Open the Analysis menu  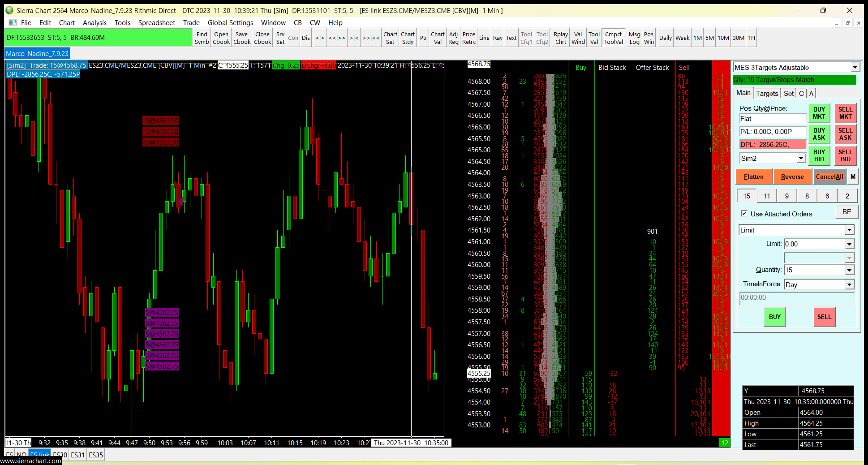tap(95, 23)
